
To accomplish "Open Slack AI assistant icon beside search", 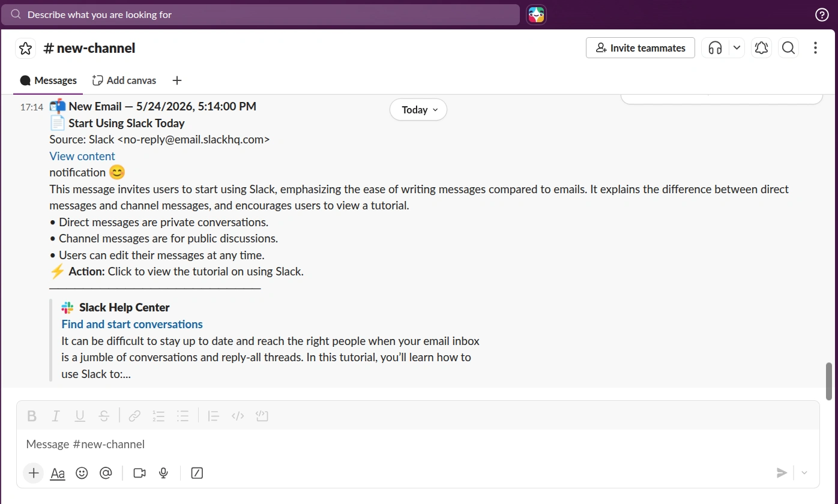I will (x=536, y=14).
